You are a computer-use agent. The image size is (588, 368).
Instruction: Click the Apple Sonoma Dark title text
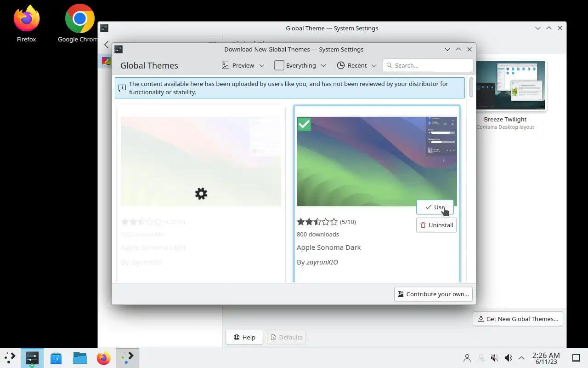click(328, 247)
